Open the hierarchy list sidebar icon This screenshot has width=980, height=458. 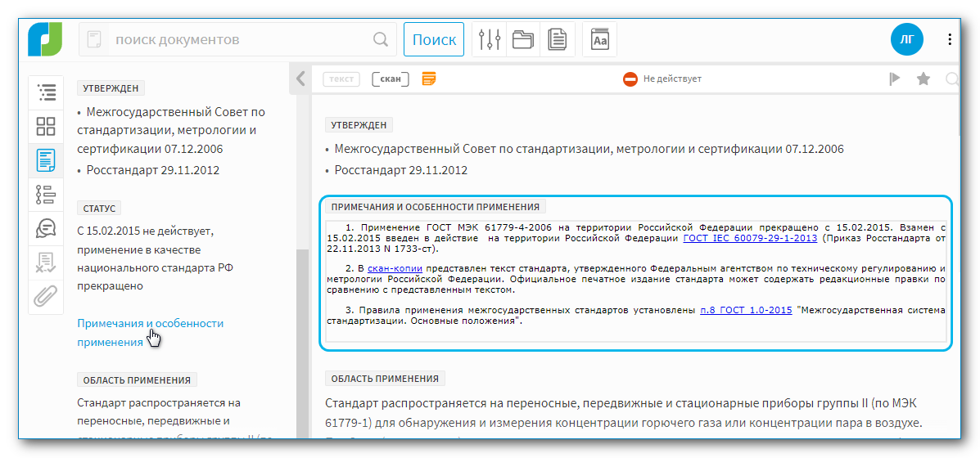[46, 195]
